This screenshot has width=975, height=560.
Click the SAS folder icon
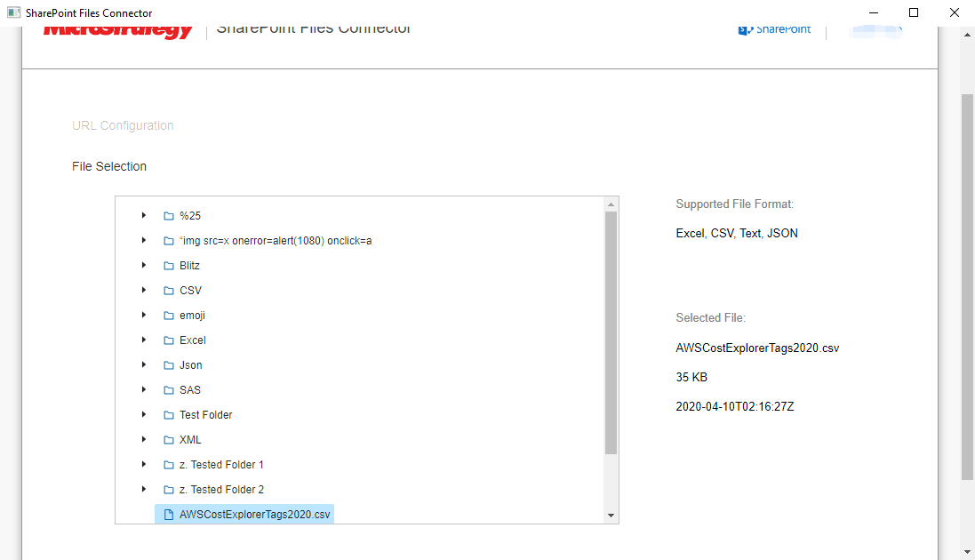[169, 390]
